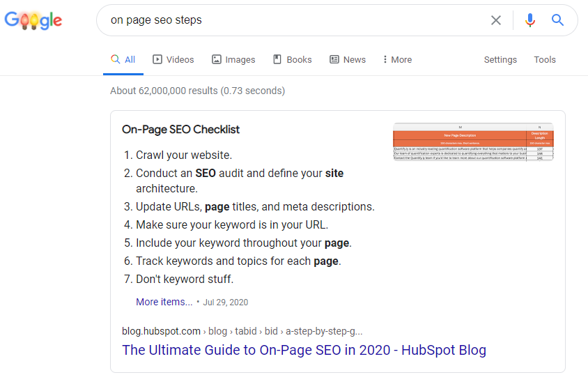Open the News results tab
This screenshot has height=375, width=588.
point(354,59)
